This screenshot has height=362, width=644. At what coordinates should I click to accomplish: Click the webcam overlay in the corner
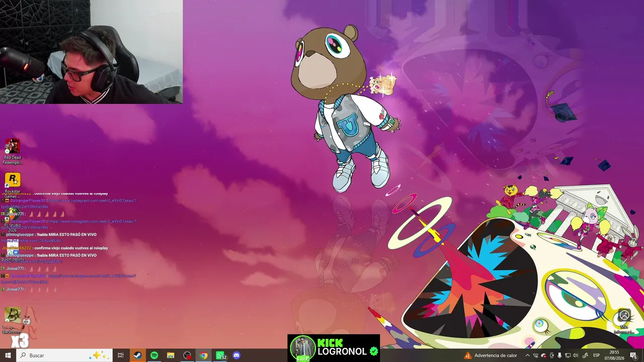(91, 52)
